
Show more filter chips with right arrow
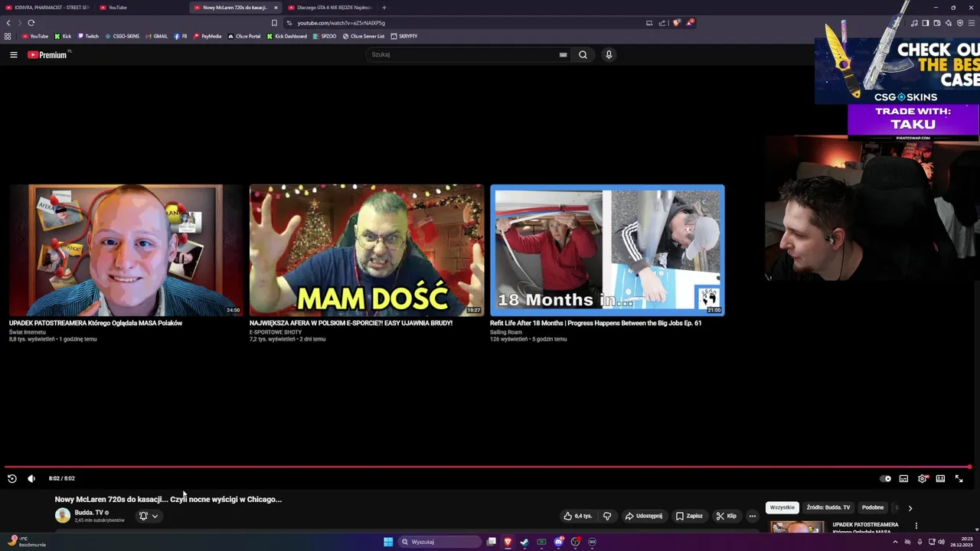click(910, 508)
